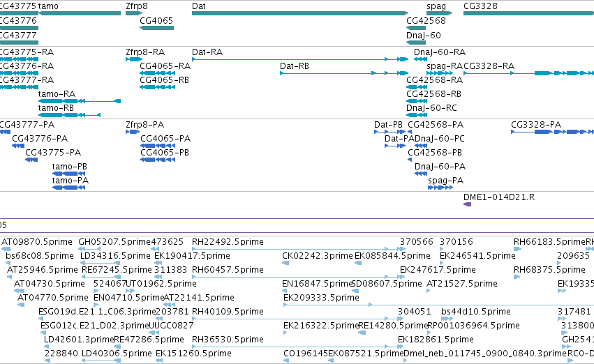
Task: Click the 'CG43776-PA' protein label
Action: pyautogui.click(x=40, y=139)
